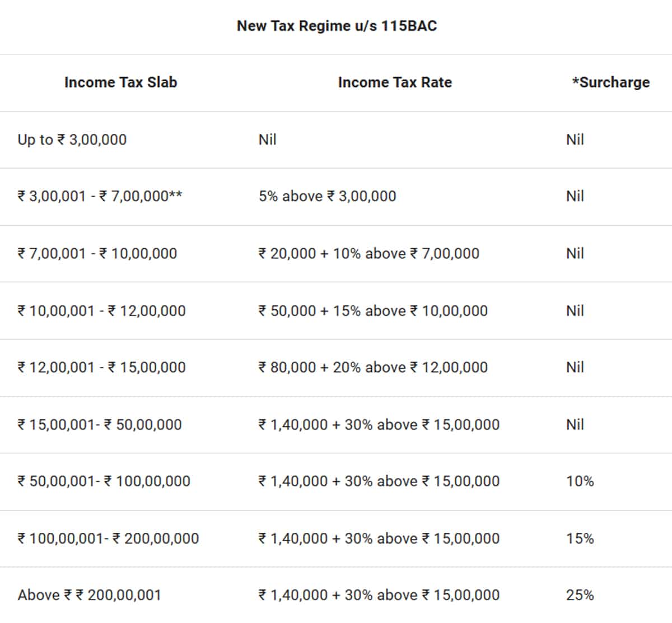Select the '₹ 10,00,001 - ₹ 12,00,000' slab
Screen dimensions: 672x623
tap(101, 310)
